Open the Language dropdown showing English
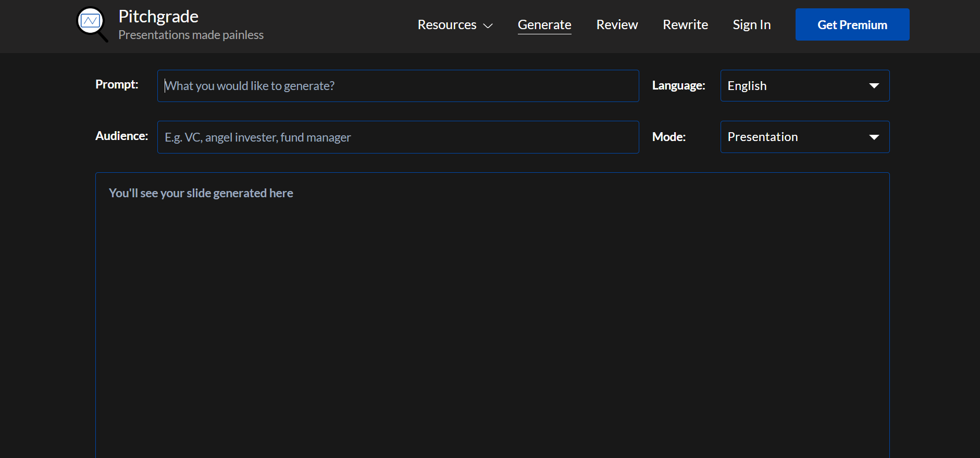The image size is (980, 458). [797, 86]
